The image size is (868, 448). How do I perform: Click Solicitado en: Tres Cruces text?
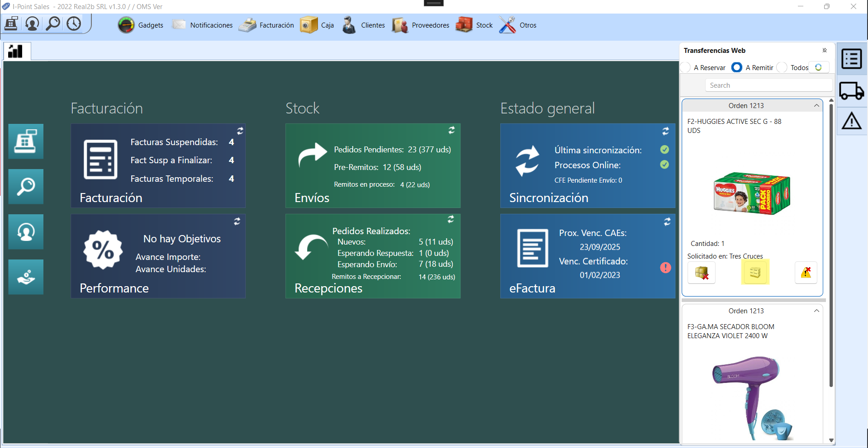(725, 256)
